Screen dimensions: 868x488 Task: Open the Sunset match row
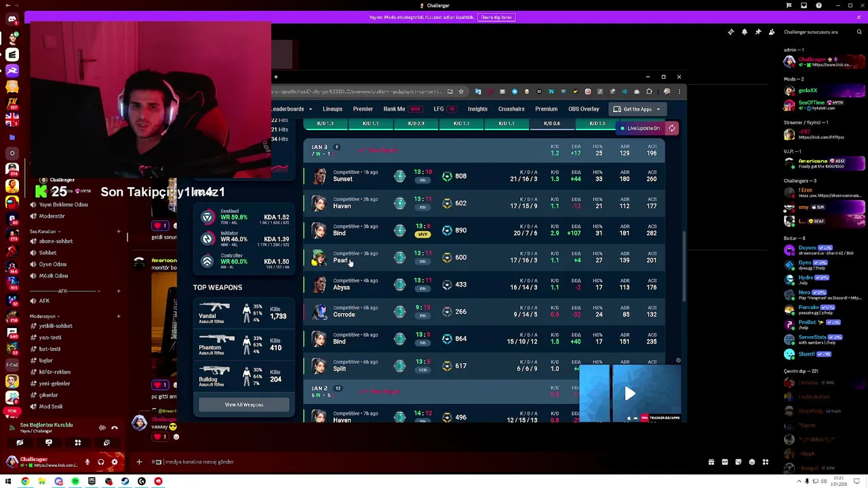[x=485, y=176]
